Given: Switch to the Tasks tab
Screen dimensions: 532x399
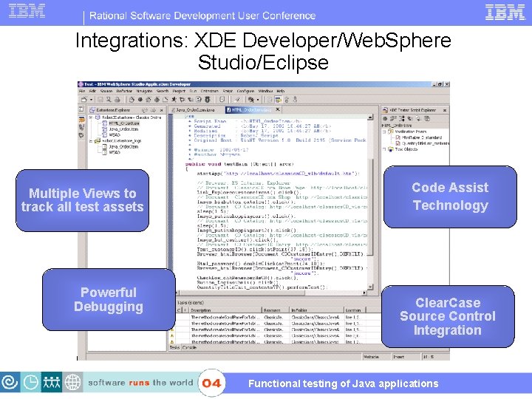Looking at the screenshot, I should coord(174,347).
